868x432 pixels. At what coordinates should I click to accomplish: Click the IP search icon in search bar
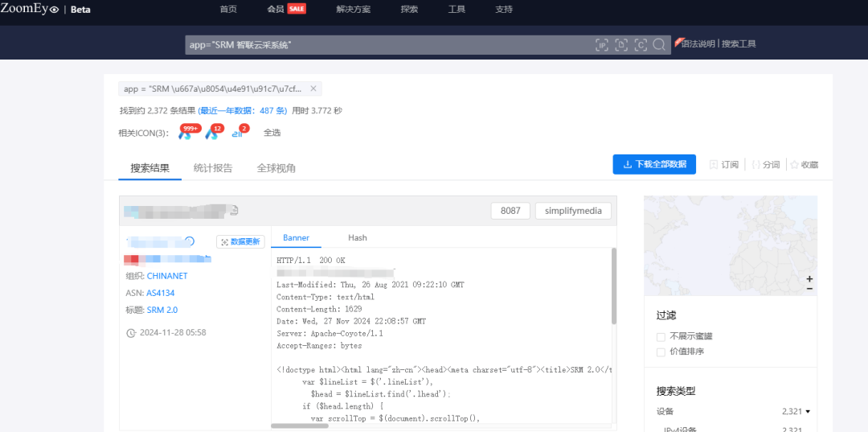(602, 45)
